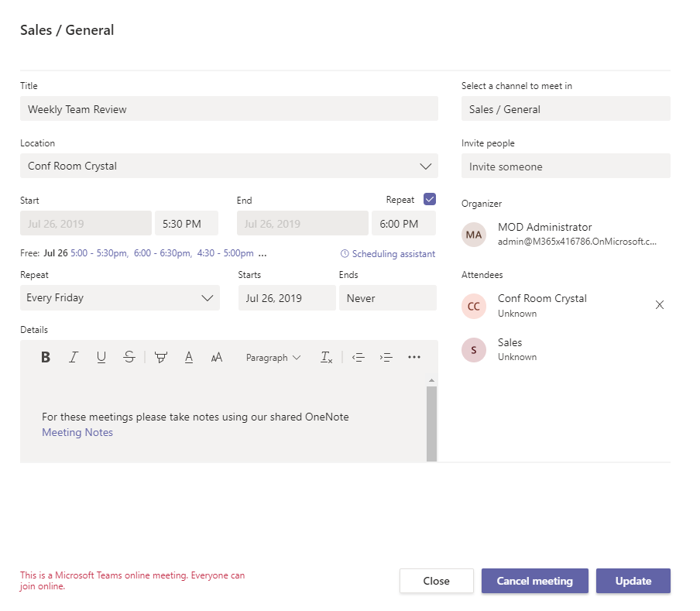Open the Scheduling assistant
The image size is (700, 611).
tap(388, 254)
